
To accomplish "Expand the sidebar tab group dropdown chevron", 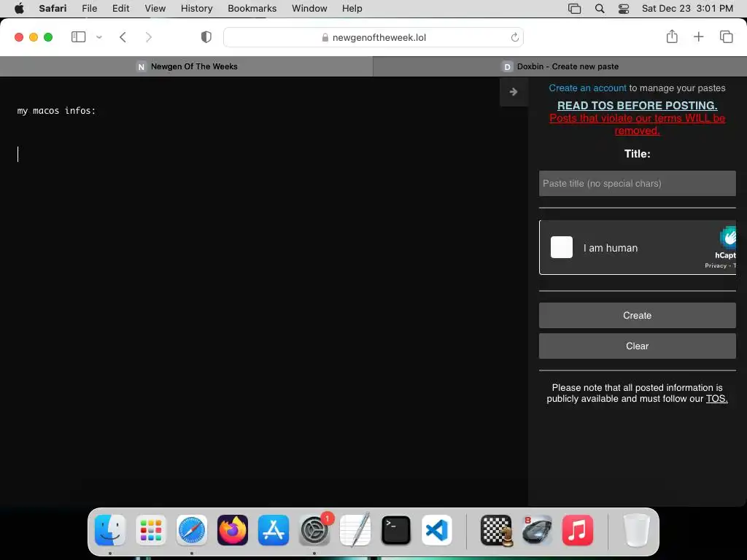I will point(99,37).
